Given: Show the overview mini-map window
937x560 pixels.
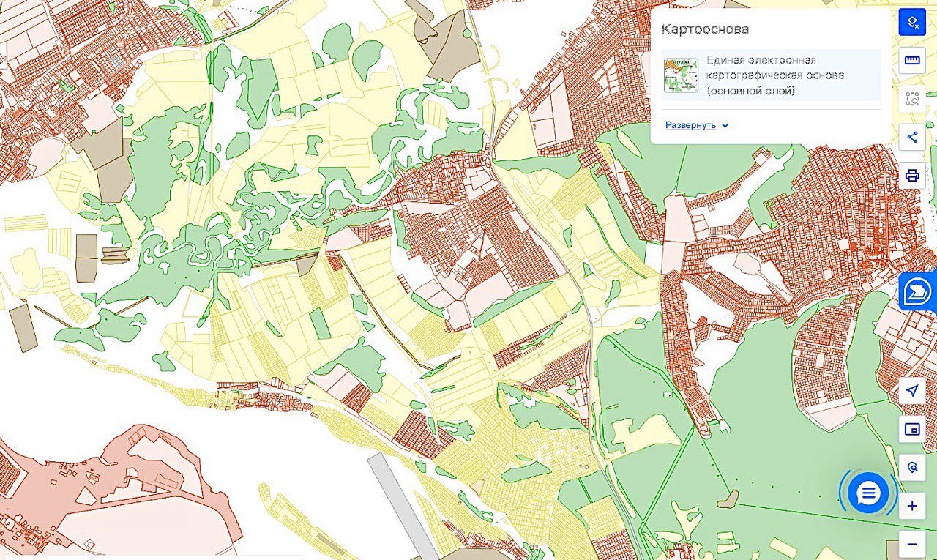Looking at the screenshot, I should pos(912,429).
